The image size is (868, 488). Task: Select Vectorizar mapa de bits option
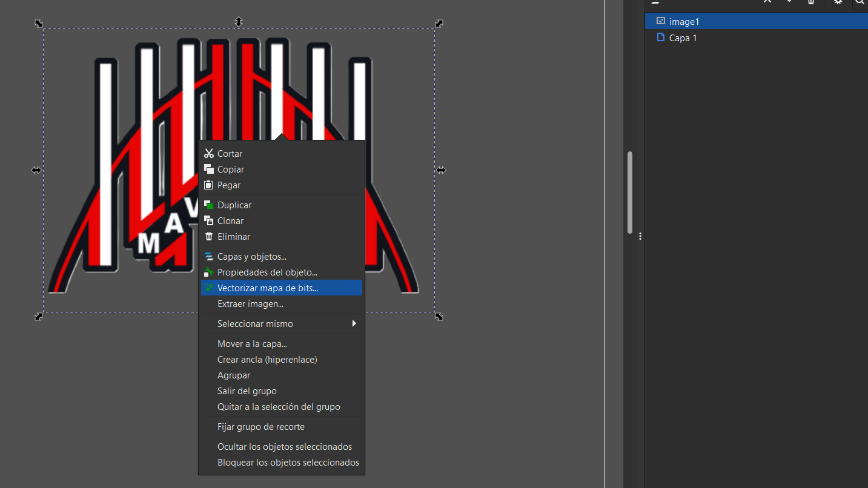point(282,288)
